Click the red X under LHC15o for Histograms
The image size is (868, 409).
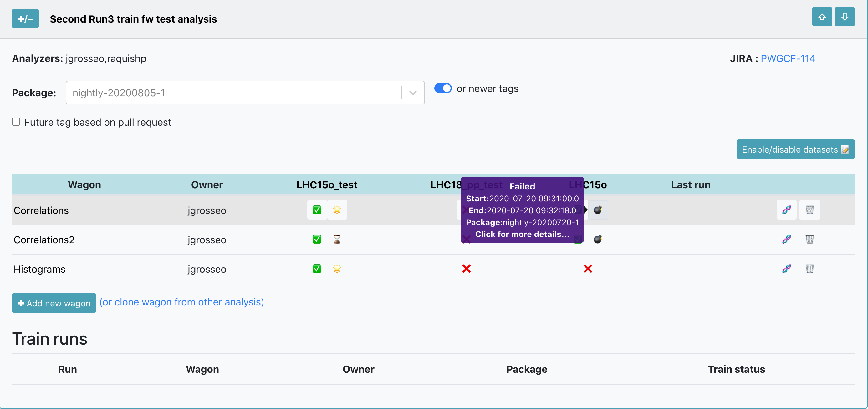pyautogui.click(x=588, y=269)
